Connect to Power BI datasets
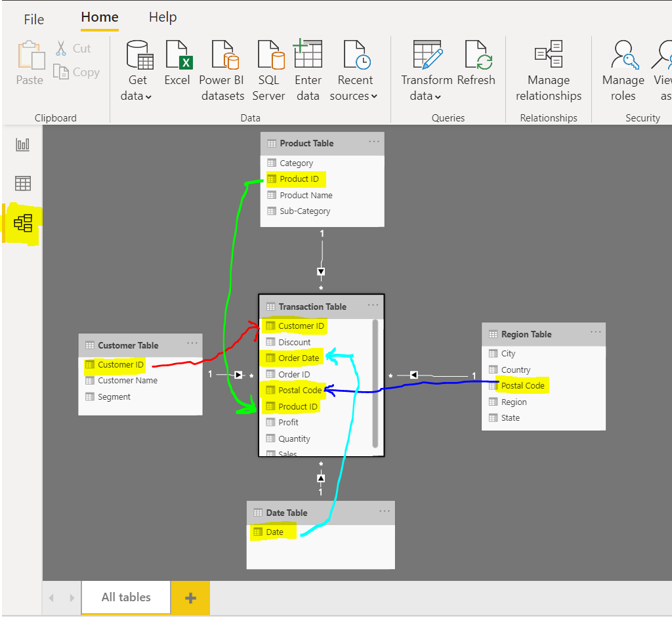The width and height of the screenshot is (672, 617). (x=222, y=68)
